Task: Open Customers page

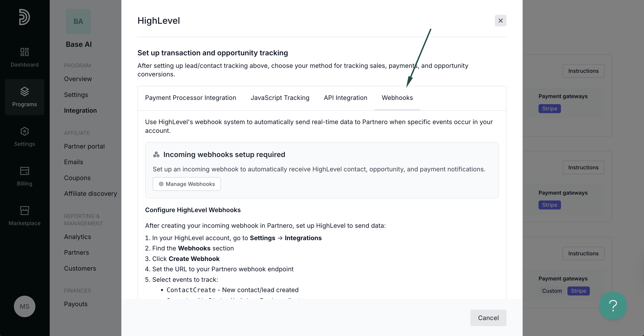Action: (80, 268)
